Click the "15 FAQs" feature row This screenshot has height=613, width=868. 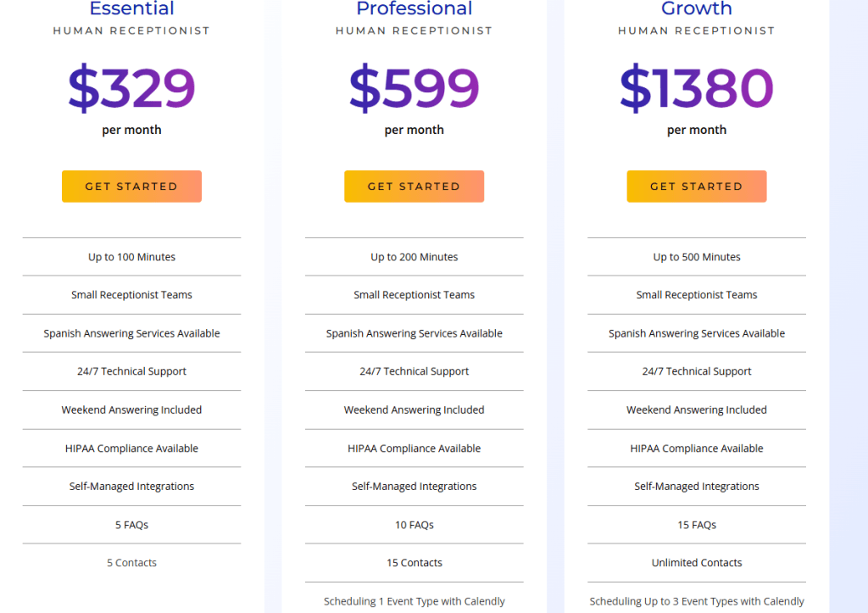696,525
